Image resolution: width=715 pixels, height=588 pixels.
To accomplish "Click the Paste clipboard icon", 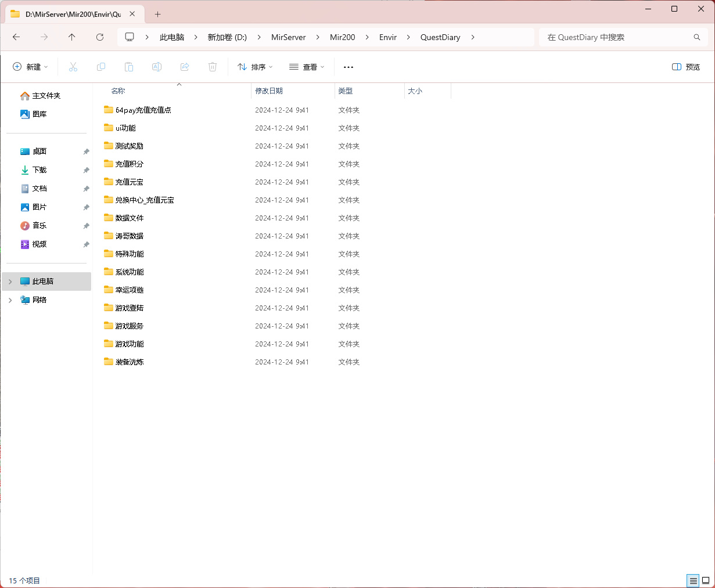I will pos(129,67).
